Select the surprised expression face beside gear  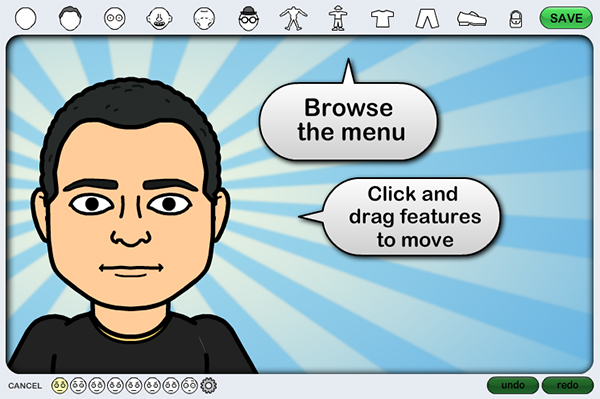pos(189,386)
